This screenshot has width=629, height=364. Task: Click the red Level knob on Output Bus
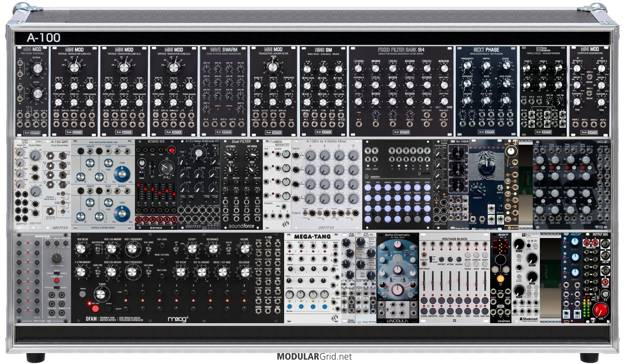[x=601, y=310]
